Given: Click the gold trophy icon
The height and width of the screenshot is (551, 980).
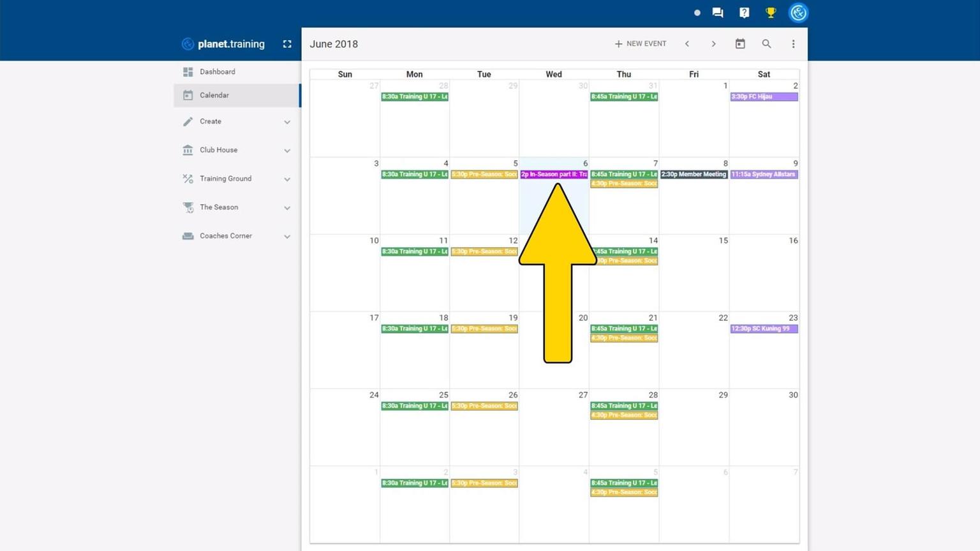Looking at the screenshot, I should tap(771, 13).
